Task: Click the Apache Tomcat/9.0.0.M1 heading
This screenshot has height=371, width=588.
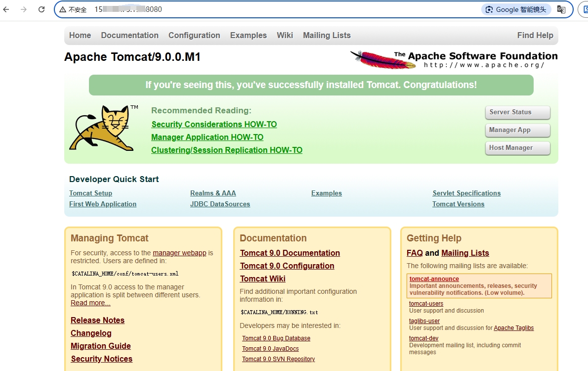Action: pos(132,57)
